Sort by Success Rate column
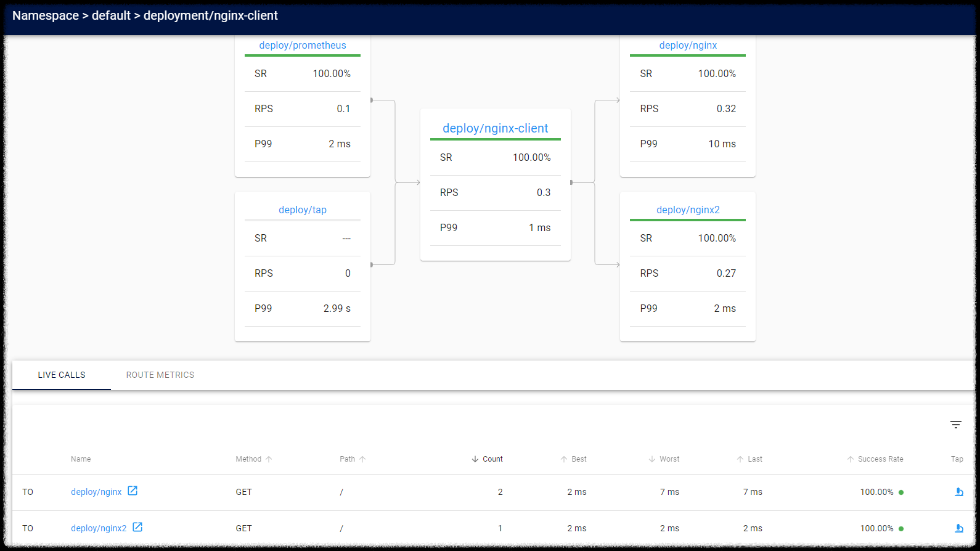 (x=875, y=459)
